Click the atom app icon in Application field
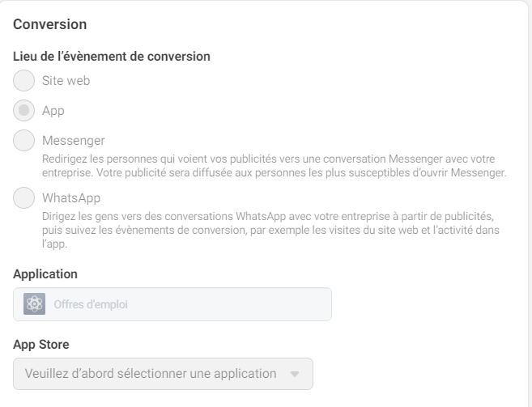 click(x=34, y=304)
